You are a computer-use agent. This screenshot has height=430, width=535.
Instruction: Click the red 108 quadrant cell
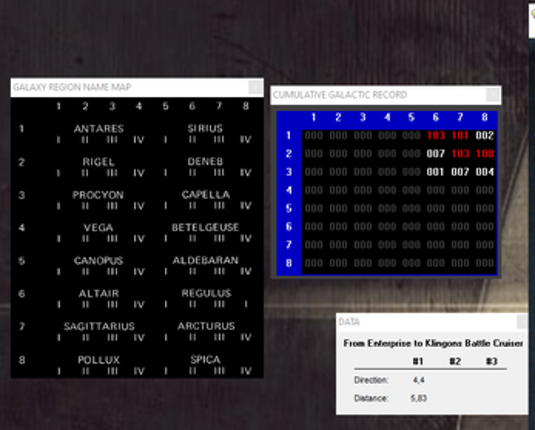click(485, 154)
